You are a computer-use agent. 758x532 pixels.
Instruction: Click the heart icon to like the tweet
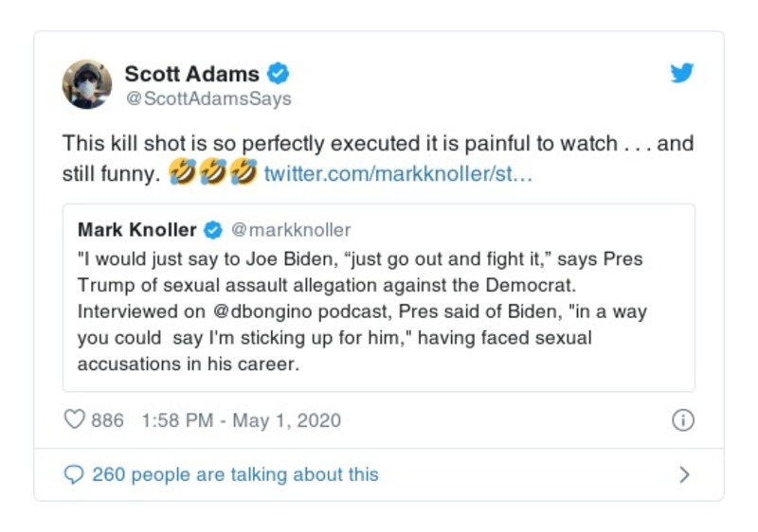(x=74, y=419)
